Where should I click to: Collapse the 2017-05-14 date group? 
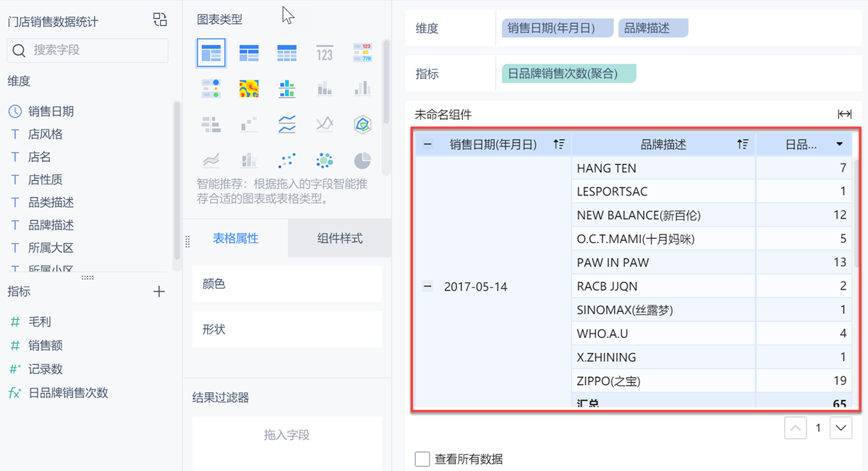point(427,287)
